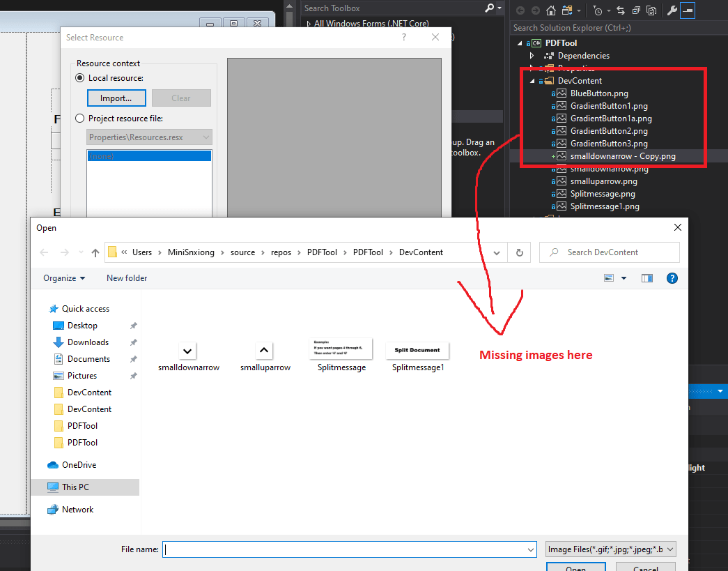Click the Home icon in Solution Explorer toolbar
The width and height of the screenshot is (728, 571).
[x=550, y=10]
